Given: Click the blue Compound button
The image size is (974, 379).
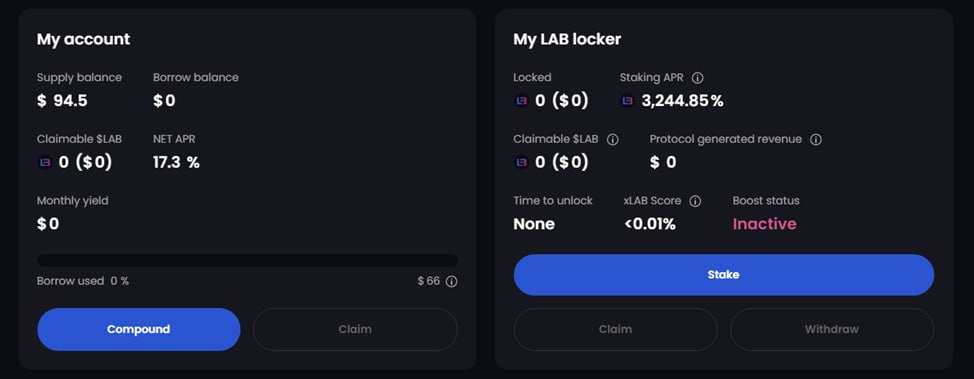Looking at the screenshot, I should pos(139,329).
